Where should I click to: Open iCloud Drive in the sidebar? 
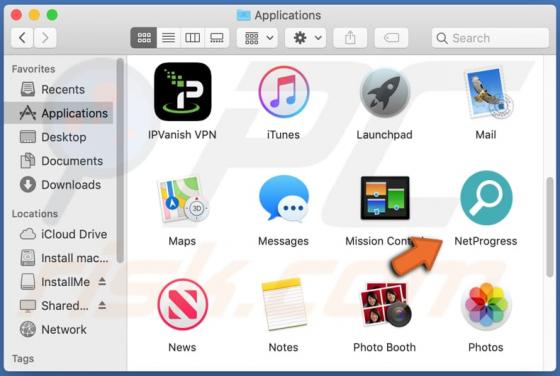coord(59,234)
